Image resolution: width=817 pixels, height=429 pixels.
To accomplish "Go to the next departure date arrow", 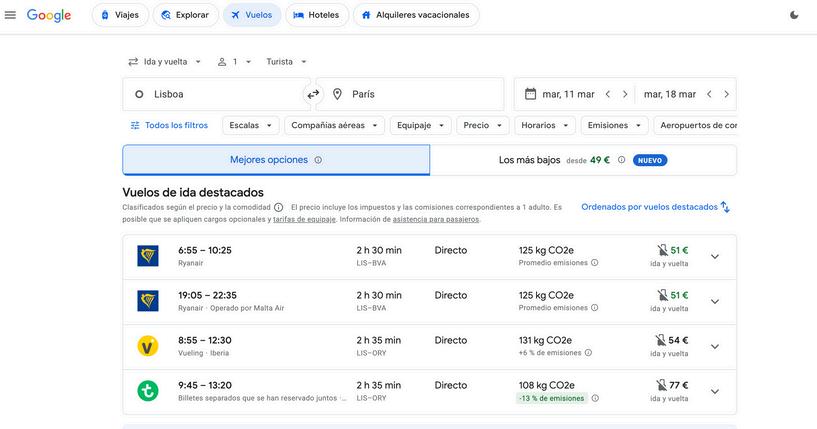I will pyautogui.click(x=625, y=94).
